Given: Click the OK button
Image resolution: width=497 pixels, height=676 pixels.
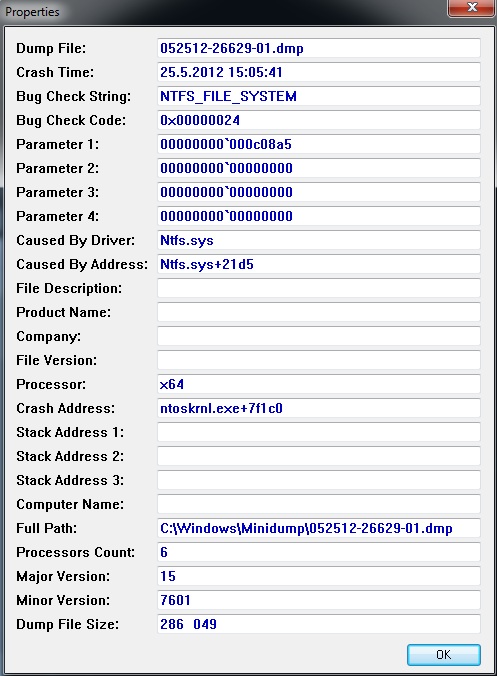Looking at the screenshot, I should click(444, 654).
